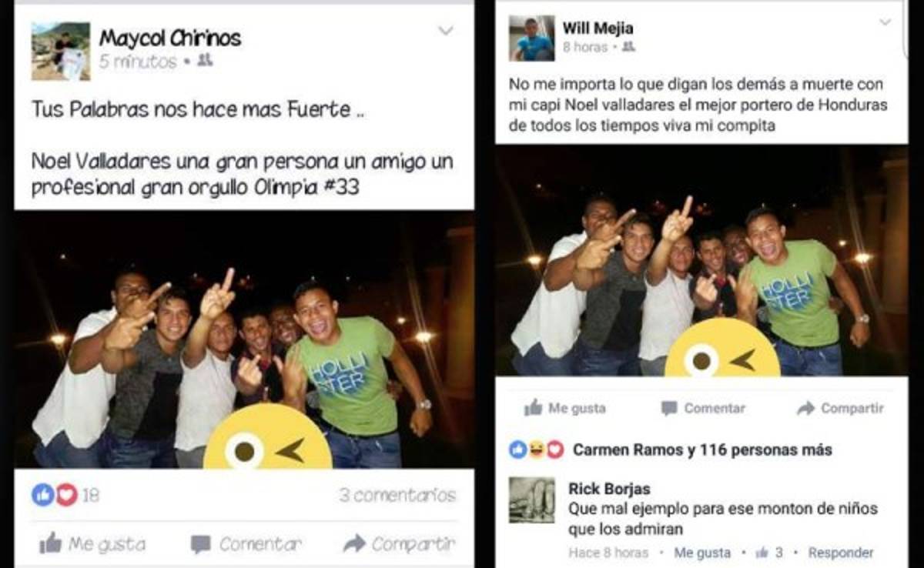Click the friends audience icon beside 5 minutos
Image resolution: width=924 pixels, height=568 pixels.
pos(205,61)
